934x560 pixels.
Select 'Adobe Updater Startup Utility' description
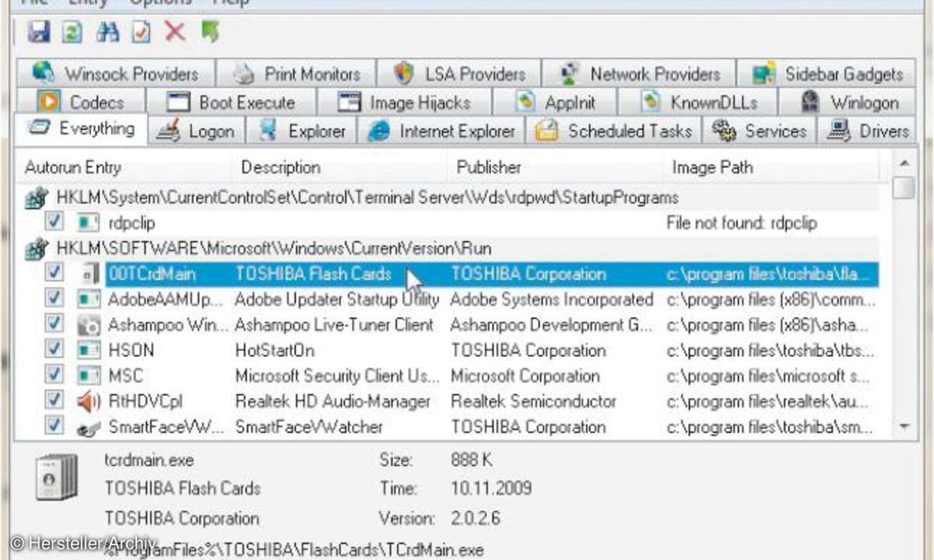pyautogui.click(x=337, y=299)
